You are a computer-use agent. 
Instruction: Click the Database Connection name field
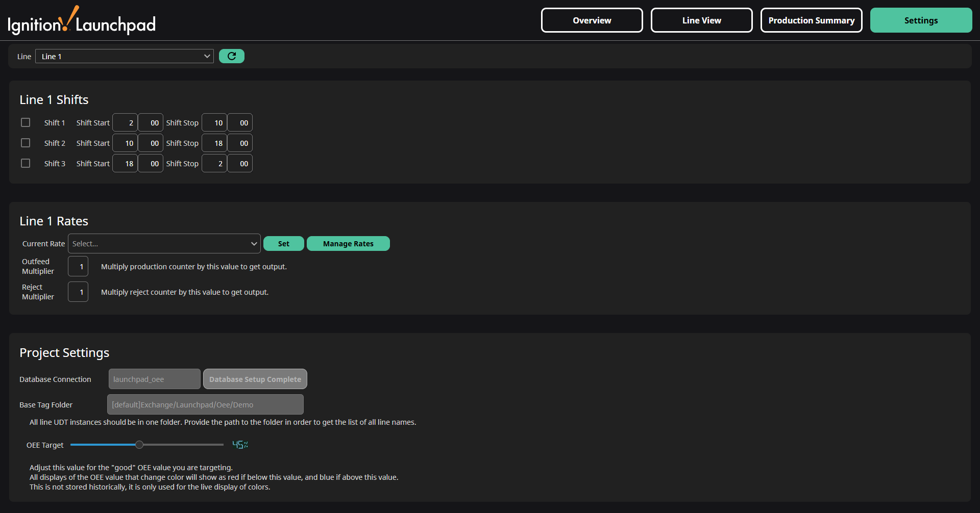click(154, 379)
